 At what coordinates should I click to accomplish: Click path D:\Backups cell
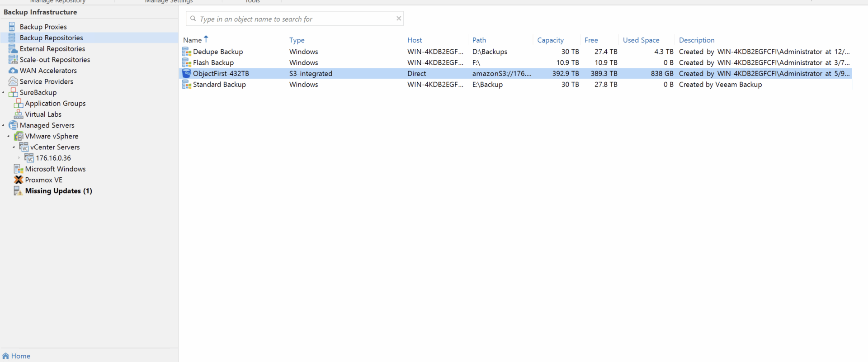tap(490, 52)
